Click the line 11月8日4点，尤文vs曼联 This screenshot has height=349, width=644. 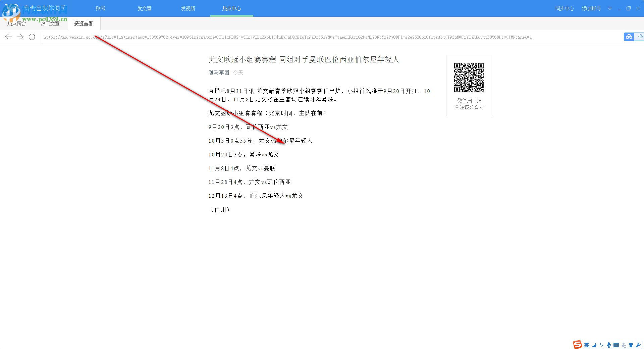pos(242,168)
